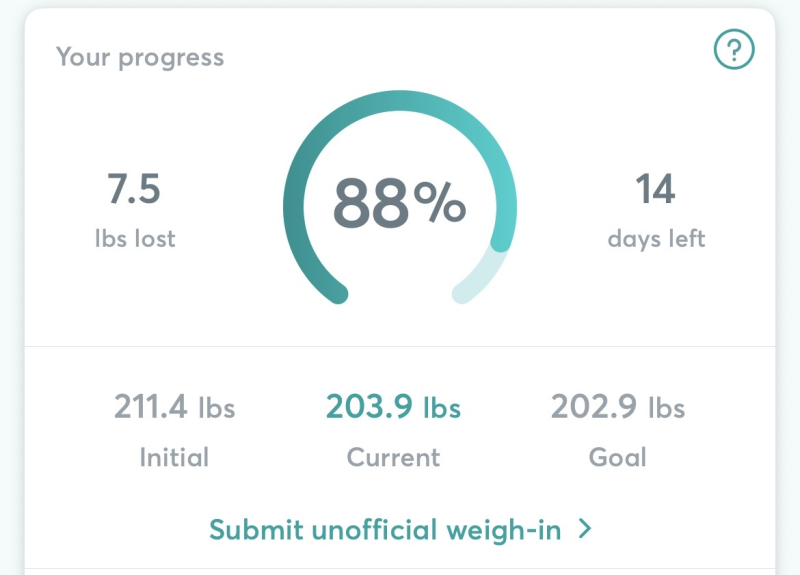Tap Submit unofficial weigh-in link
Screen dimensions: 800x575
pos(387,528)
